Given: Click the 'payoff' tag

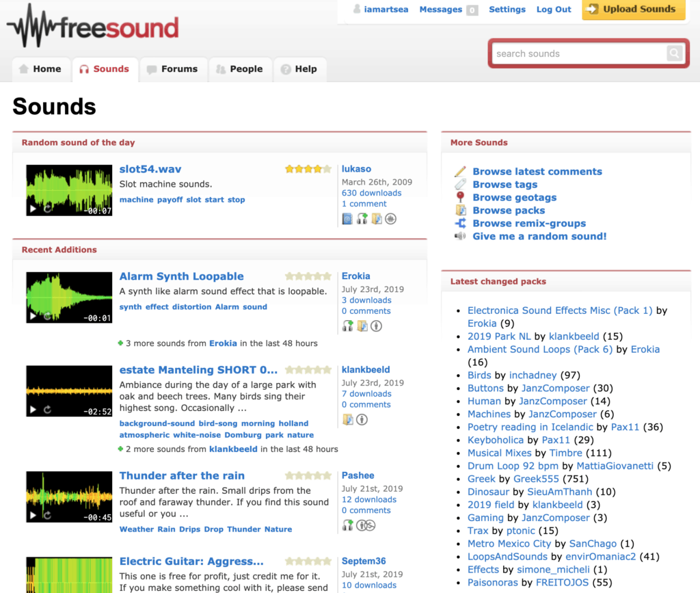Looking at the screenshot, I should [x=170, y=200].
